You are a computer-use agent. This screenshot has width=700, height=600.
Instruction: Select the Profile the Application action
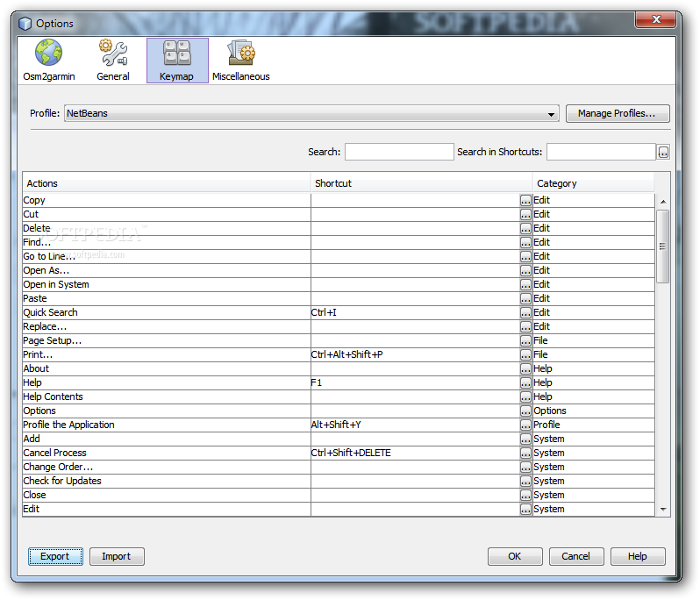tap(167, 425)
